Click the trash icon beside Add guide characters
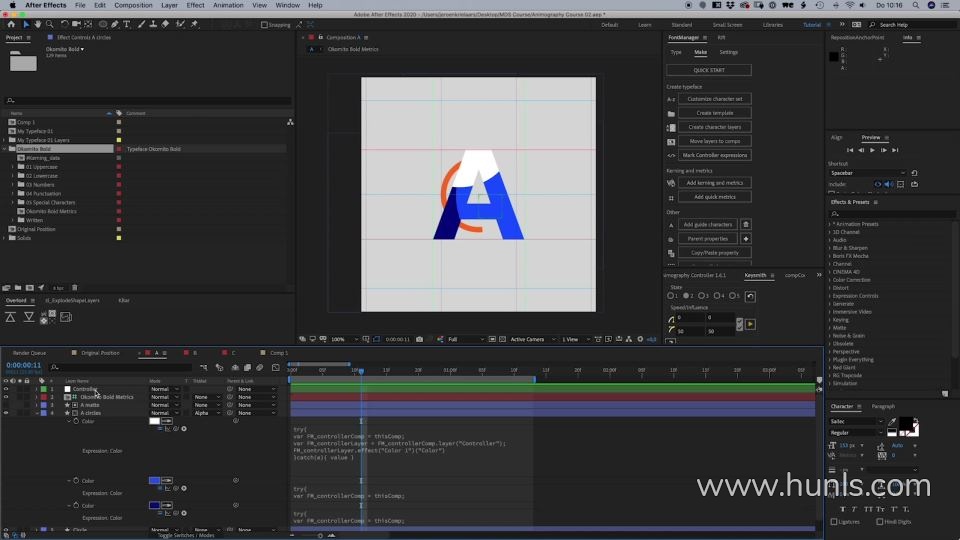This screenshot has height=540, width=960. pos(745,225)
